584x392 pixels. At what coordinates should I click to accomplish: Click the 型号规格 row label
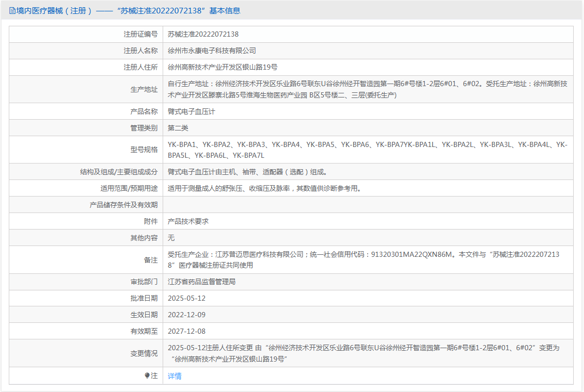coord(144,150)
